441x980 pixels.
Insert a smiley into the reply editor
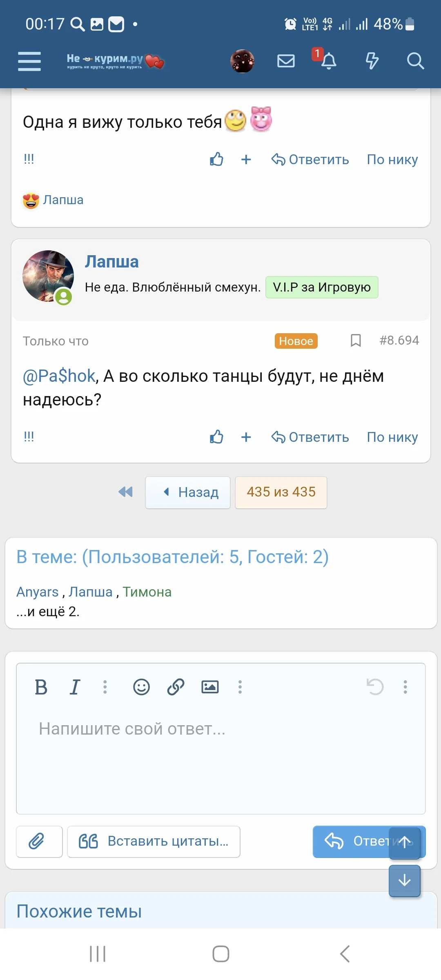click(x=141, y=687)
